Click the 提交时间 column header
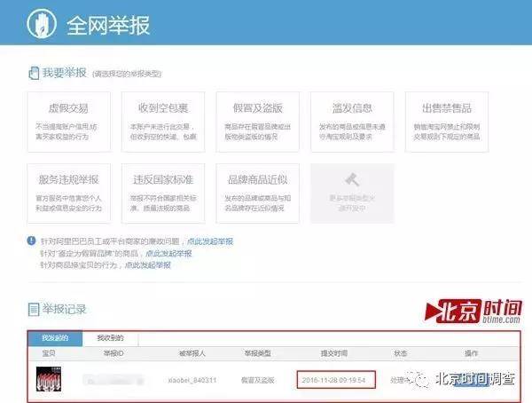Screen dimensions: 532x403 334,353
